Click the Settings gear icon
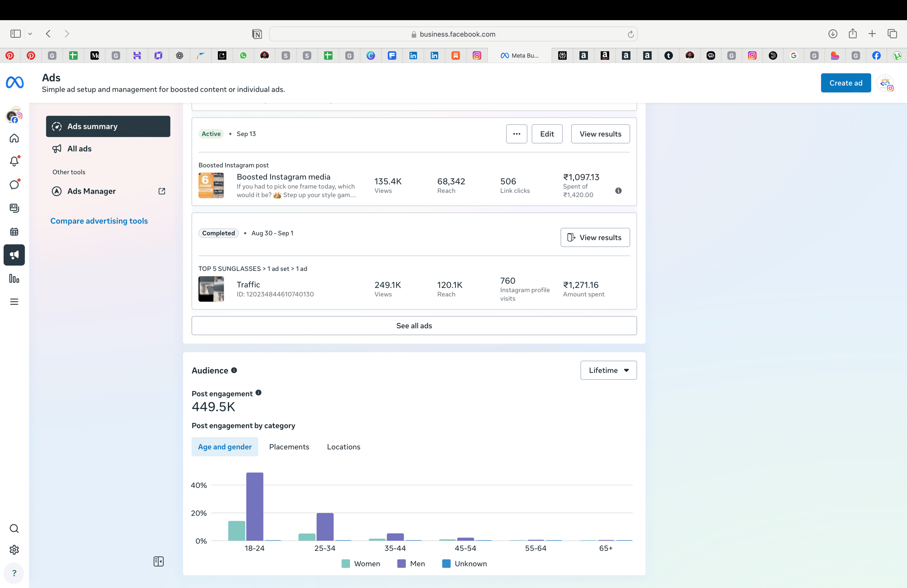907x588 pixels. [14, 549]
